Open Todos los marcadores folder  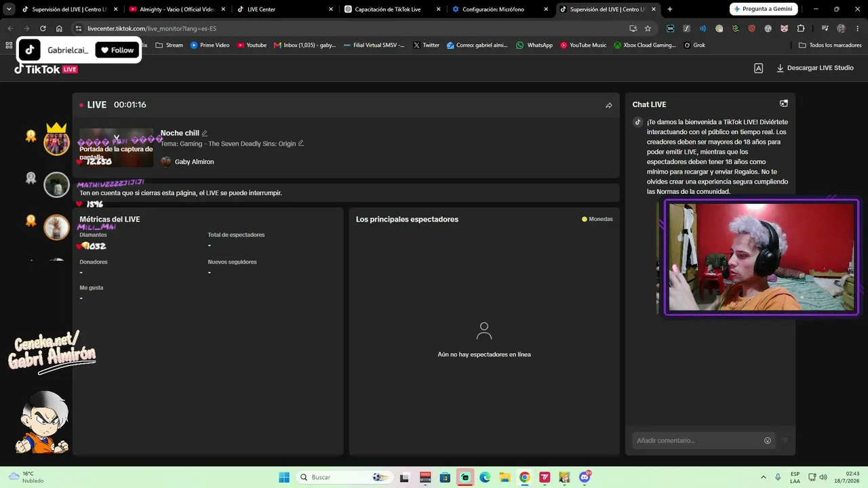point(830,45)
